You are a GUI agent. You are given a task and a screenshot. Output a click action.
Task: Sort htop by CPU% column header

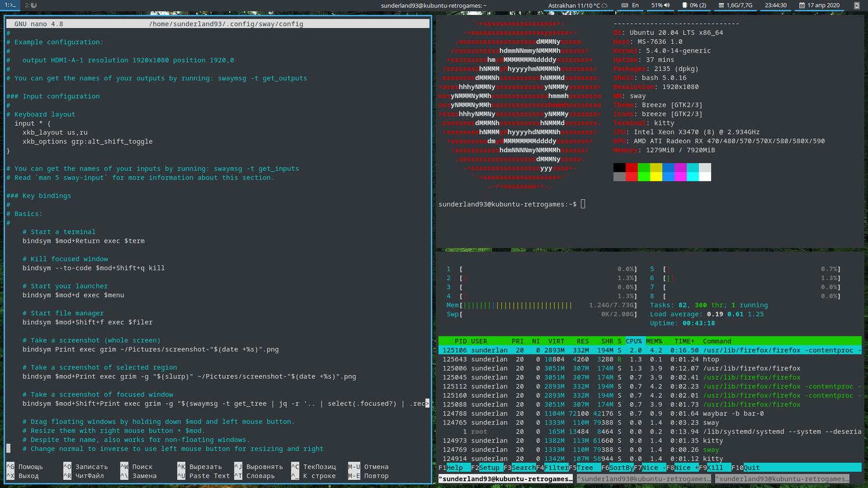(634, 341)
